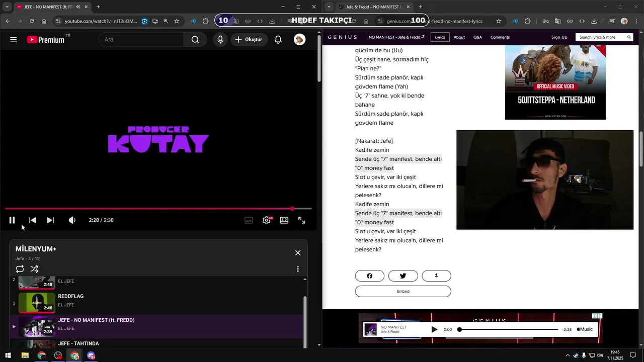Bookmark the YouTube page with star

click(177, 21)
